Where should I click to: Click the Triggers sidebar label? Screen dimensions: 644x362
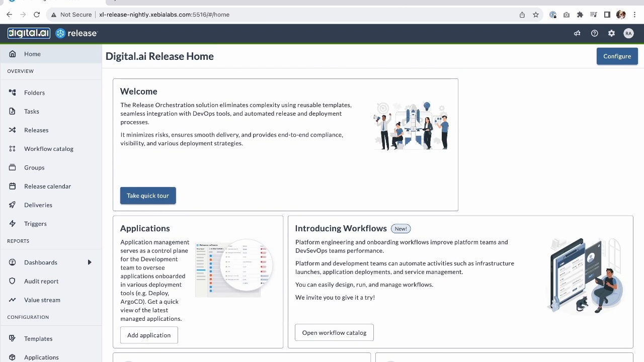coord(35,224)
